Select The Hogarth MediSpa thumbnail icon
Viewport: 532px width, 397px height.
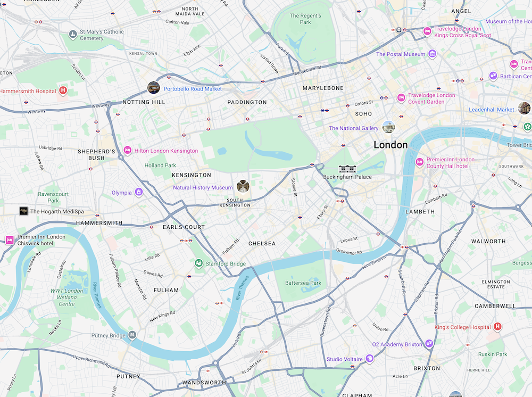pyautogui.click(x=23, y=211)
